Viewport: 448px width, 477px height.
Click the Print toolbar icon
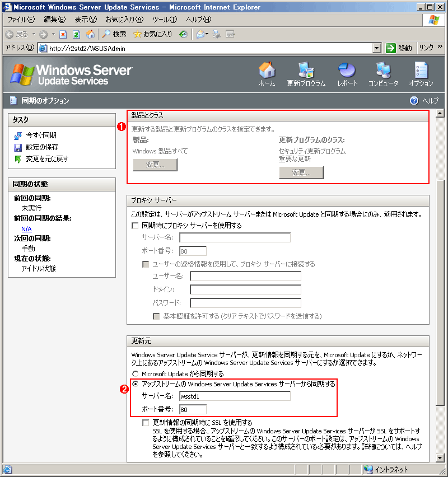(216, 34)
